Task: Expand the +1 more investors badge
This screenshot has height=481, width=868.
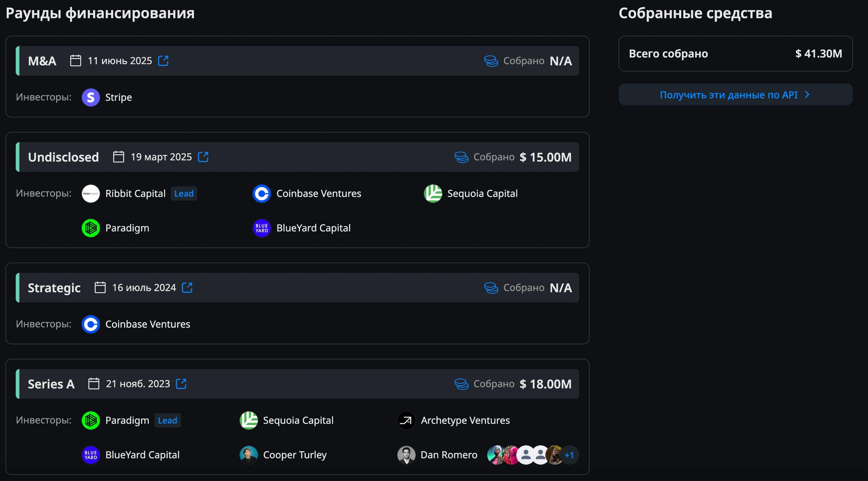Action: point(569,455)
